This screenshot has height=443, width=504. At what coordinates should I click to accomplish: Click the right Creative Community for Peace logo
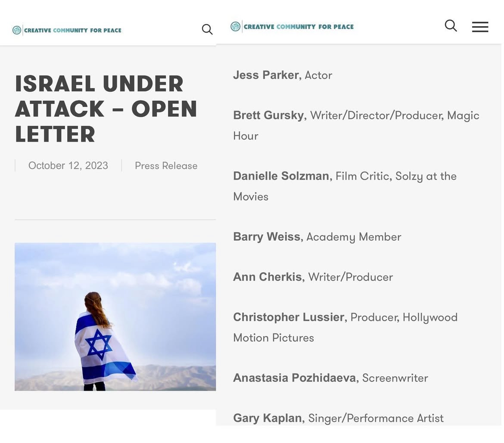(x=292, y=27)
